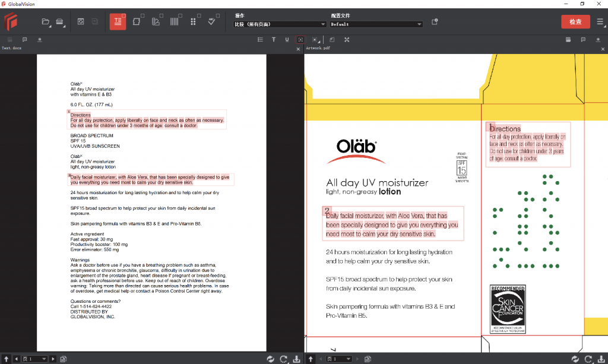The image size is (608, 364).
Task: Close the Artwork.pdf panel
Action: (603, 49)
